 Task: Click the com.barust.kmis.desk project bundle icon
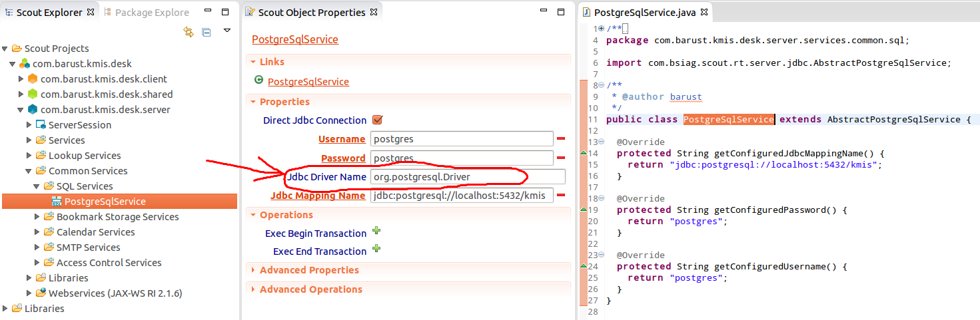[25, 64]
